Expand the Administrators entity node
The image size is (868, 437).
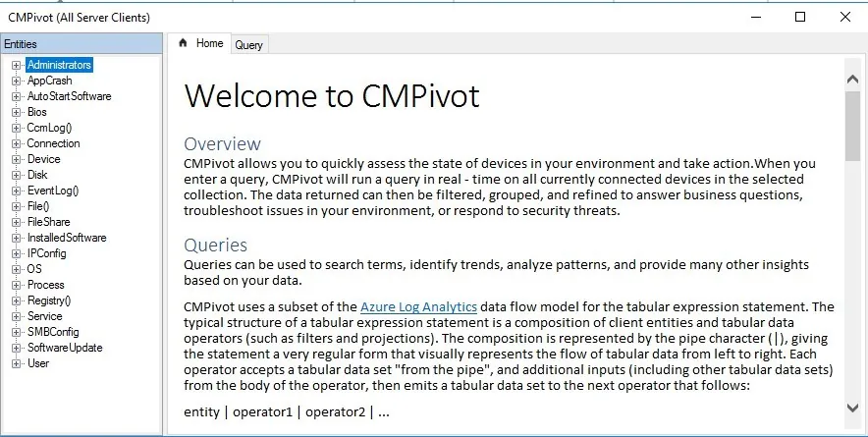coord(16,66)
